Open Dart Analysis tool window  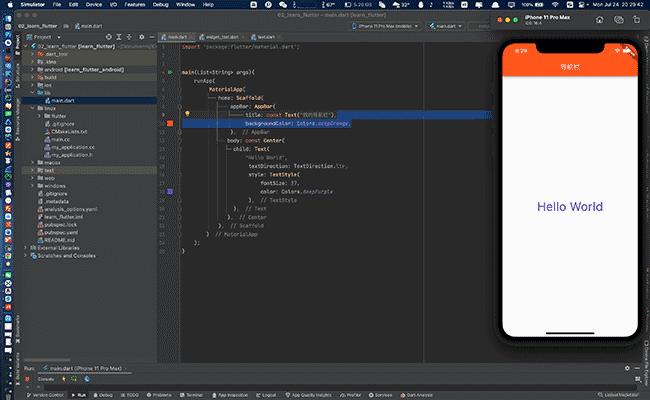click(416, 395)
